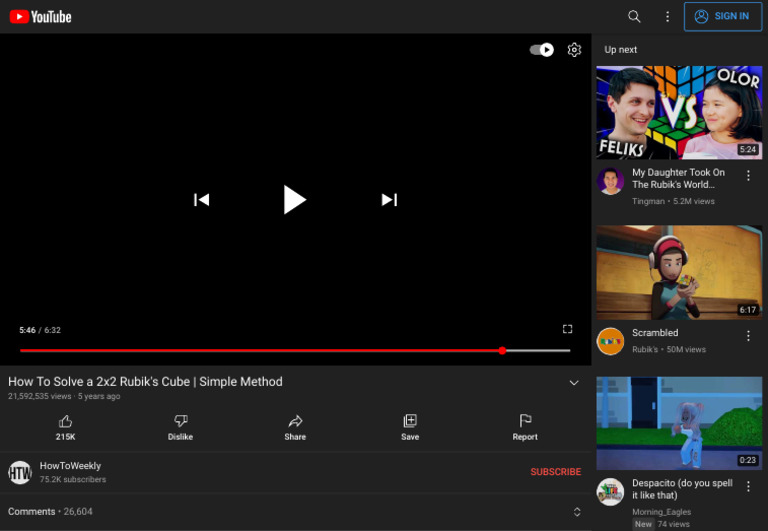Open the video player settings gear
The image size is (768, 531).
pos(574,50)
